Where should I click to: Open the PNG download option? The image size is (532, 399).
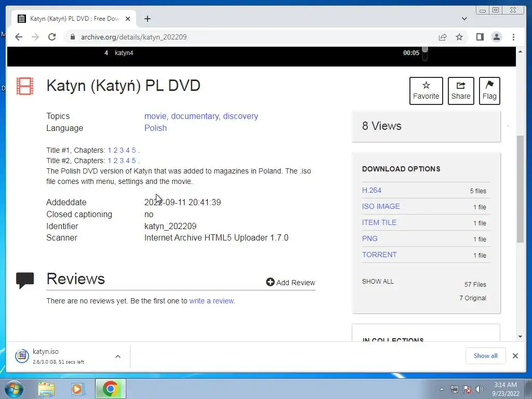(x=370, y=238)
